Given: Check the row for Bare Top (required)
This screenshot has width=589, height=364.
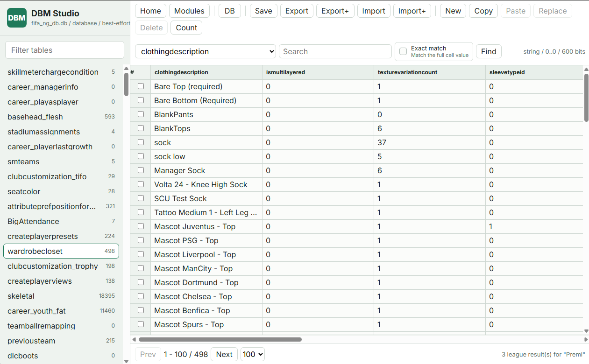Looking at the screenshot, I should (x=141, y=86).
